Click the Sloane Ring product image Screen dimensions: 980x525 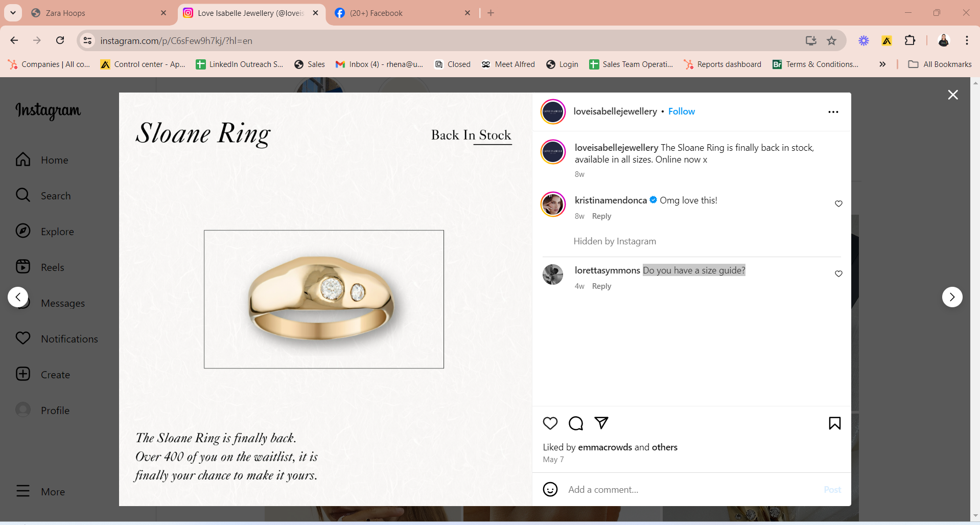pos(324,299)
